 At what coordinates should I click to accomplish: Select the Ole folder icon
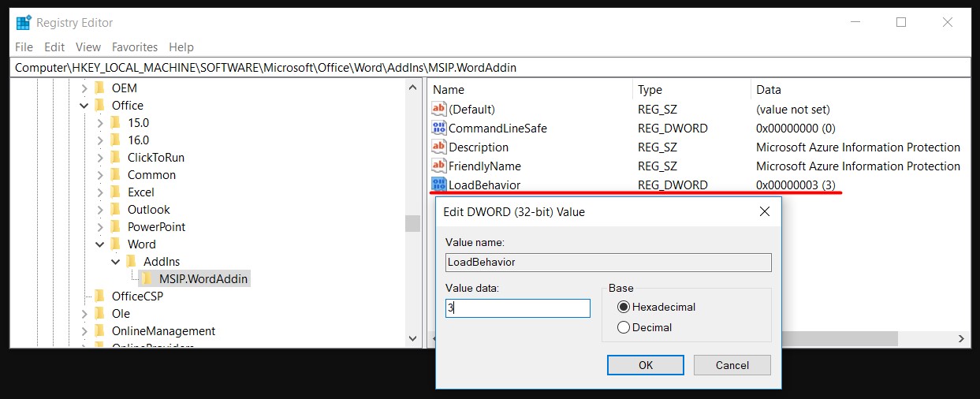tap(99, 314)
